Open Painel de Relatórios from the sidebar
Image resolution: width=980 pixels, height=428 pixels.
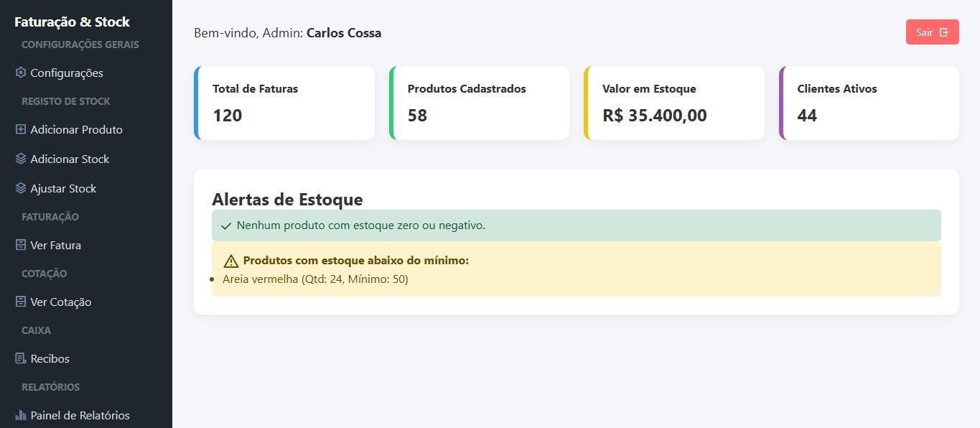point(79,415)
